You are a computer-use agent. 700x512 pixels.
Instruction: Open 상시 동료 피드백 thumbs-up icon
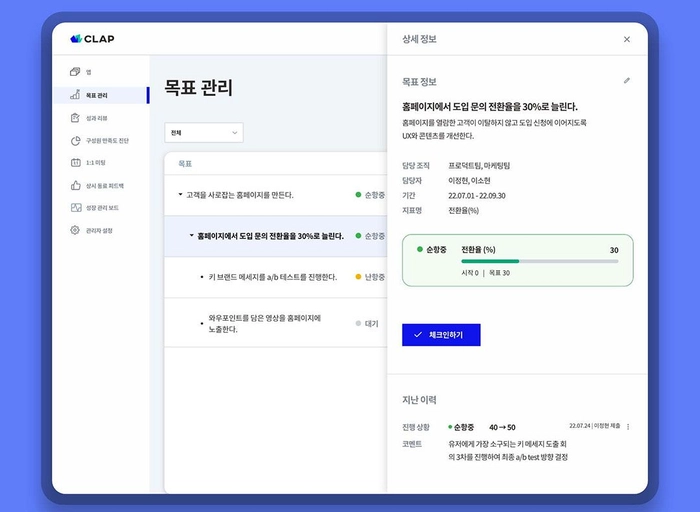click(x=75, y=185)
